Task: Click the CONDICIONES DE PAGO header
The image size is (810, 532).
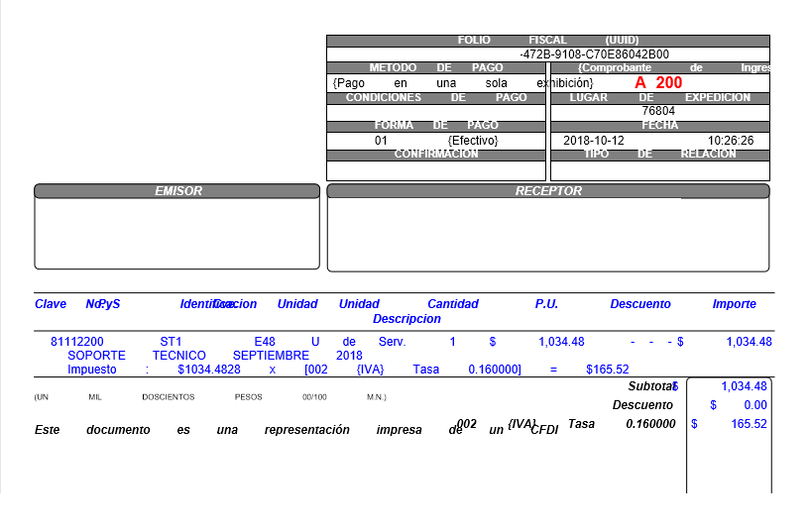Action: click(x=436, y=98)
